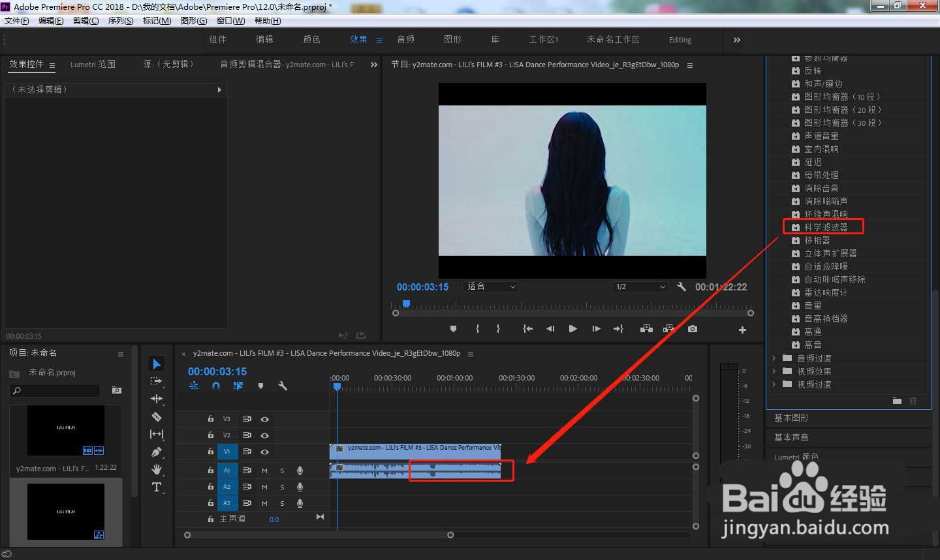The height and width of the screenshot is (560, 940).
Task: Open the project panel menu
Action: pyautogui.click(x=121, y=354)
